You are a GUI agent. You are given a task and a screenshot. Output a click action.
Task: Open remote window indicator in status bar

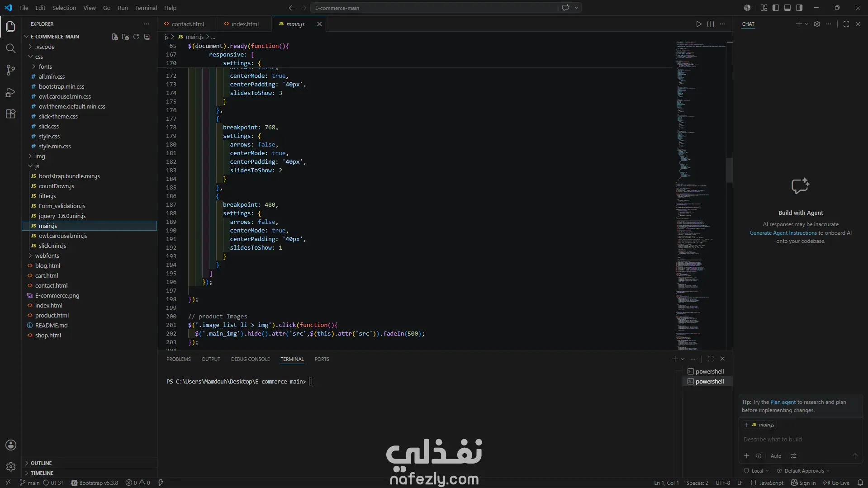(x=8, y=483)
